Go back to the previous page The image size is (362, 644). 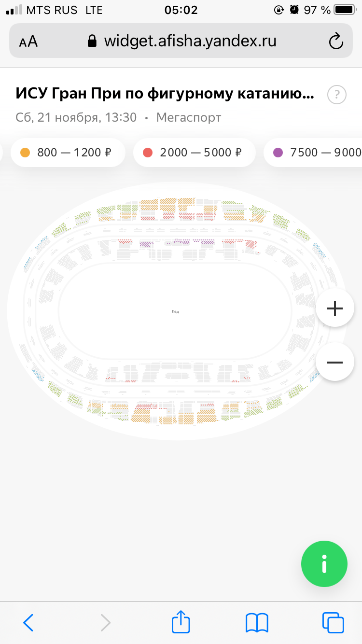[29, 622]
